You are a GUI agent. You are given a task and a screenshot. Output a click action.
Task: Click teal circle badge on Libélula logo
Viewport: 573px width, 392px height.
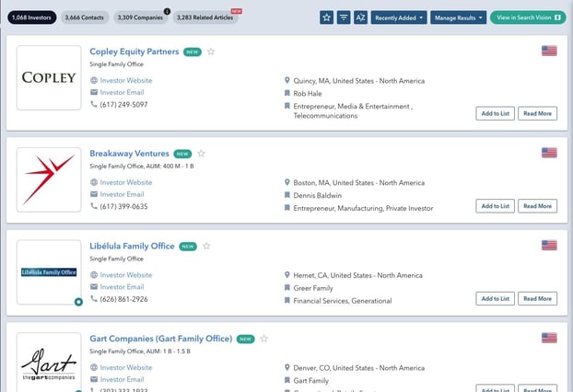[78, 302]
